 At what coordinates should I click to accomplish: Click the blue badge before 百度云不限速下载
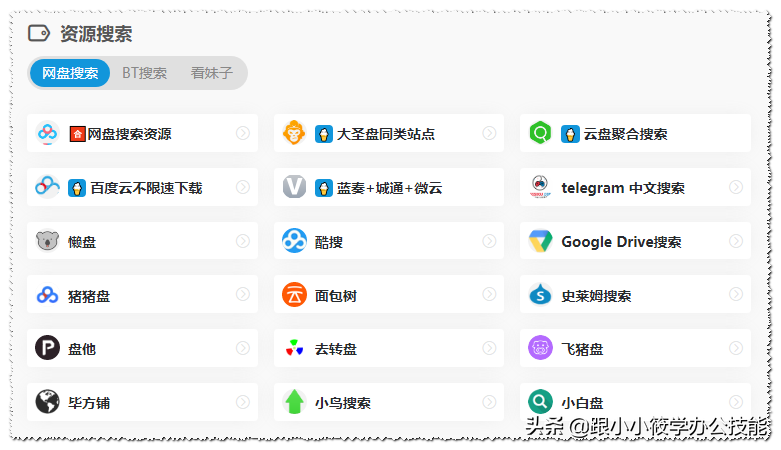point(77,188)
